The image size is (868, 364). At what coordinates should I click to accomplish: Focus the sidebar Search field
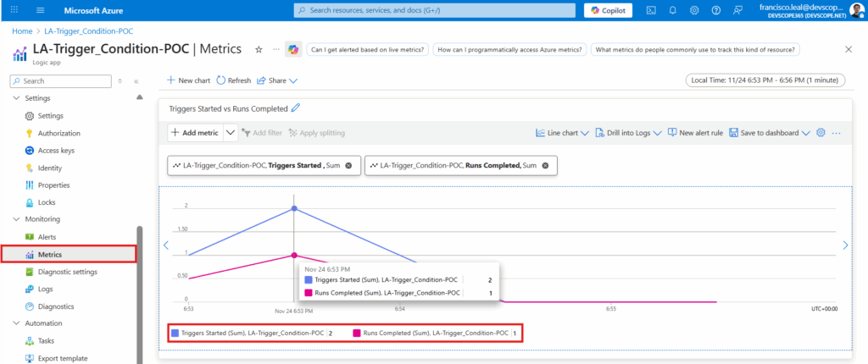(x=61, y=80)
